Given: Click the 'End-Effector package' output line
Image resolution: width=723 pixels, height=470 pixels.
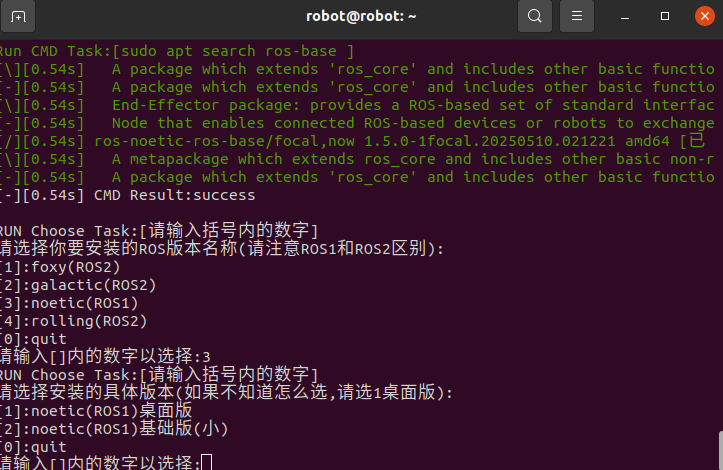Looking at the screenshot, I should coord(400,105).
